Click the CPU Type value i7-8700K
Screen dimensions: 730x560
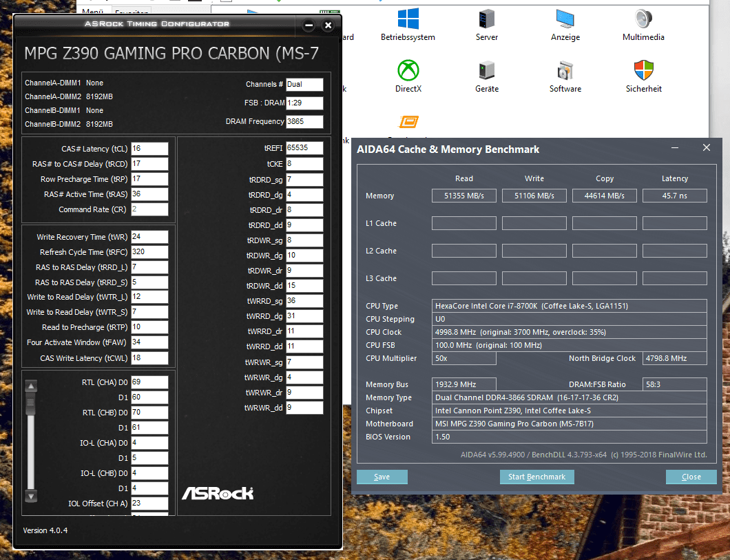(x=570, y=306)
